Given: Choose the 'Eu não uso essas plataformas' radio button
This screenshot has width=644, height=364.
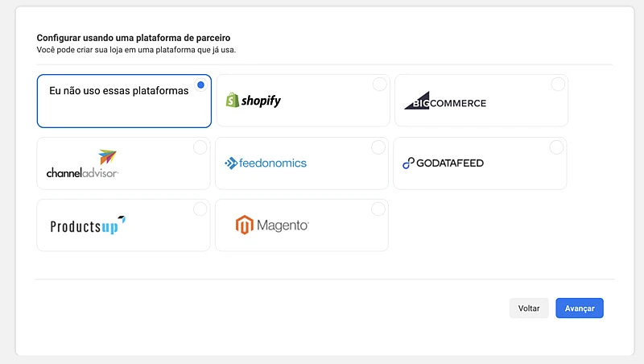Looking at the screenshot, I should 200,85.
